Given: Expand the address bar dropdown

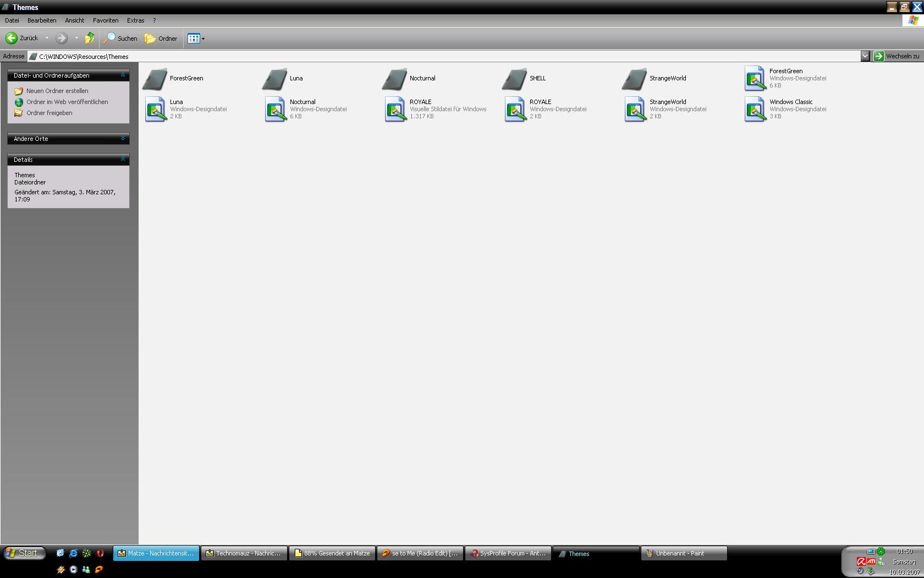Looking at the screenshot, I should point(865,56).
